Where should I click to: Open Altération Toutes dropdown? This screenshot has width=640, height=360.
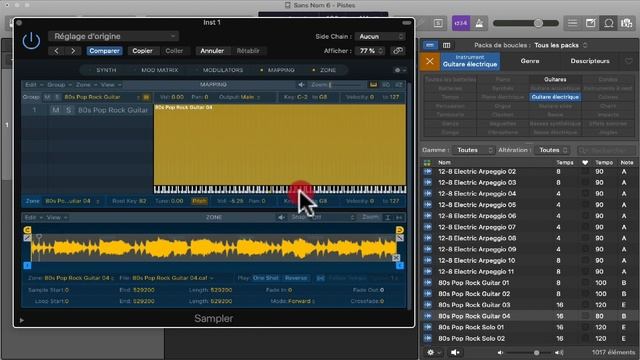(553, 150)
